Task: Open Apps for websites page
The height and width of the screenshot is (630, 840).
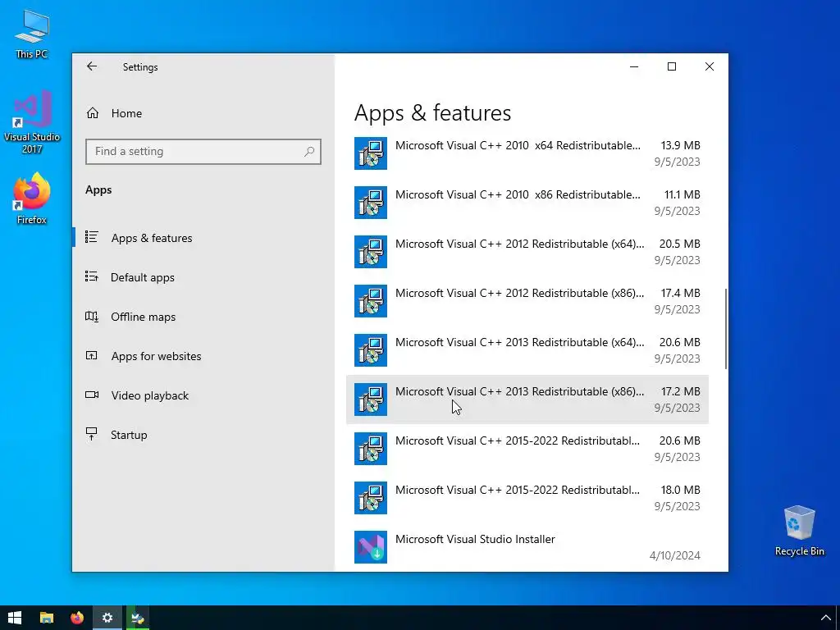Action: coord(203,356)
